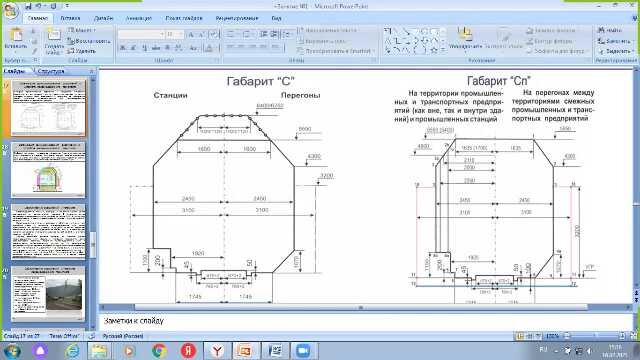Adjust the zoom slider in status bar
The width and height of the screenshot is (640, 360).
click(x=595, y=336)
